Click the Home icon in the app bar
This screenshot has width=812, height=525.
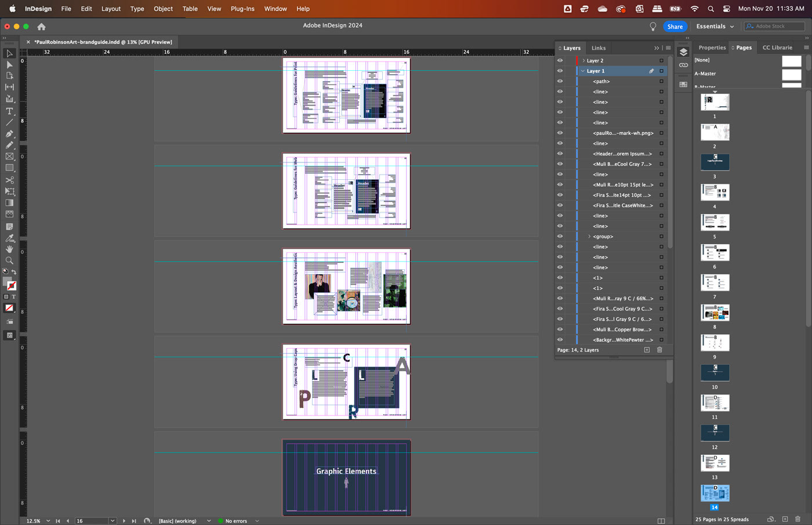(41, 27)
